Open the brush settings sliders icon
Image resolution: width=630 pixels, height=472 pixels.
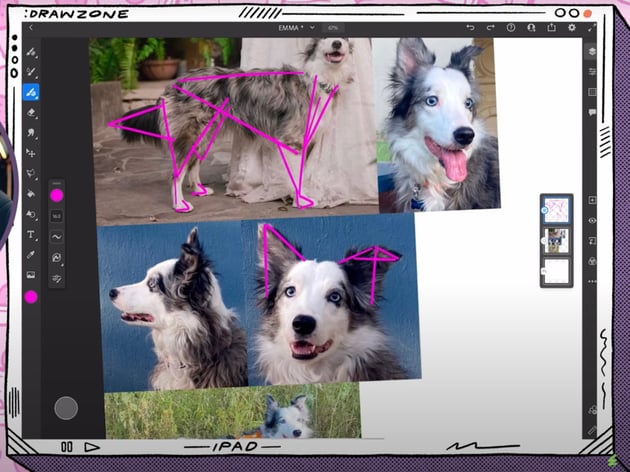tap(57, 278)
